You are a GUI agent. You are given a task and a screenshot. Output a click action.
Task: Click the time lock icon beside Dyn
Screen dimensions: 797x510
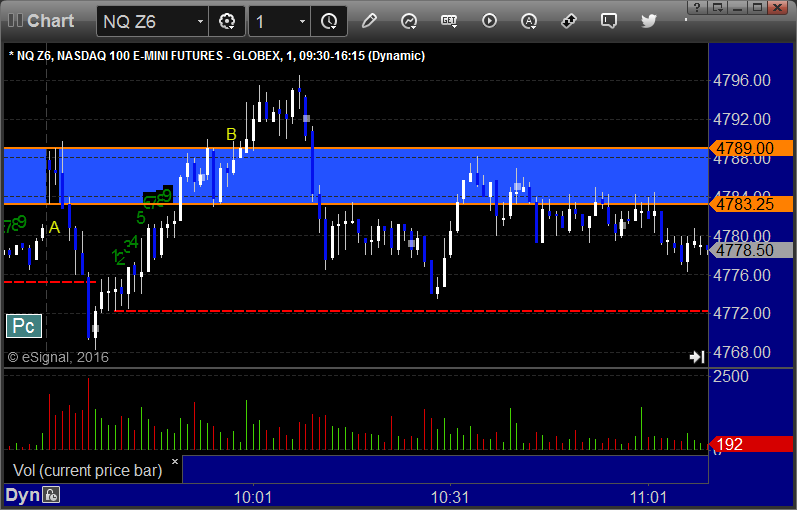coord(51,495)
